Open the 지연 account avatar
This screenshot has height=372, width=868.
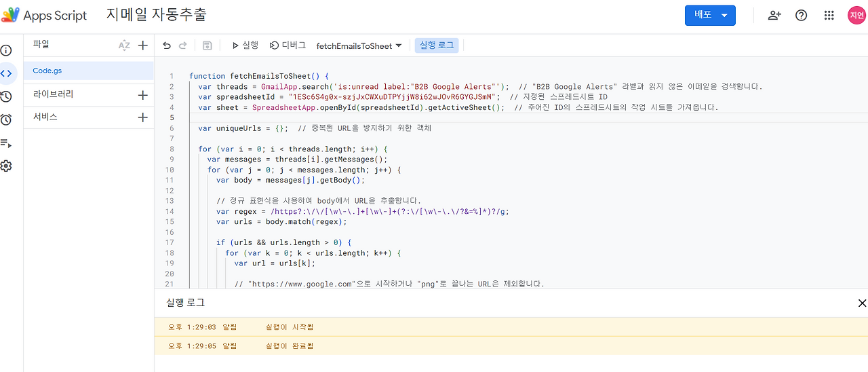coord(856,15)
